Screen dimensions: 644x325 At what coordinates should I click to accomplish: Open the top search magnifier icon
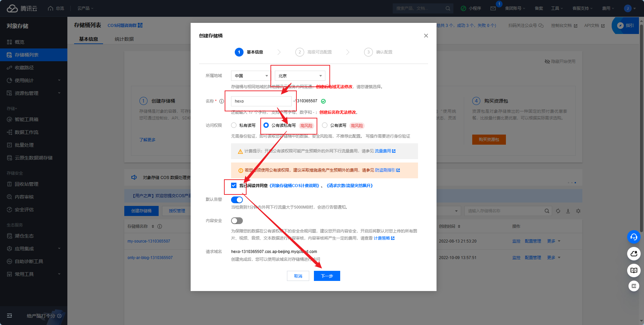pyautogui.click(x=448, y=8)
